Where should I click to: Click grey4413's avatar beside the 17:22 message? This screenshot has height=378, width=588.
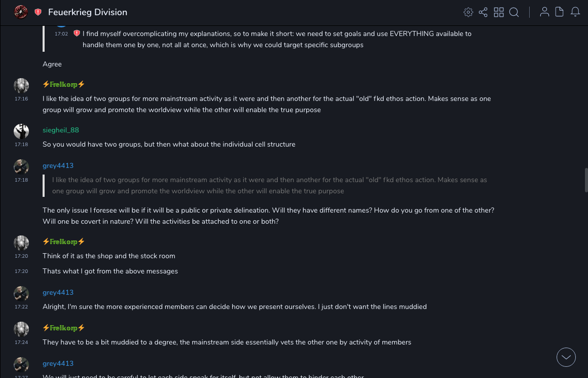21,293
